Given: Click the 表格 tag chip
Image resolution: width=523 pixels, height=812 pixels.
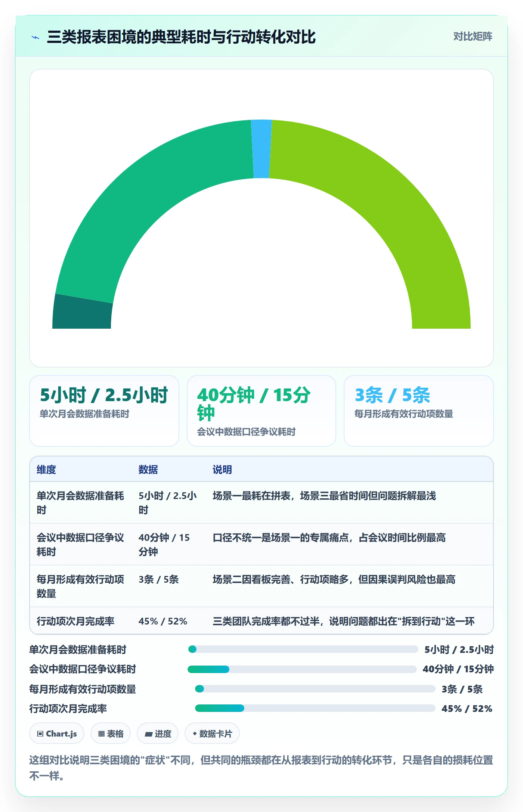Looking at the screenshot, I should pyautogui.click(x=111, y=734).
